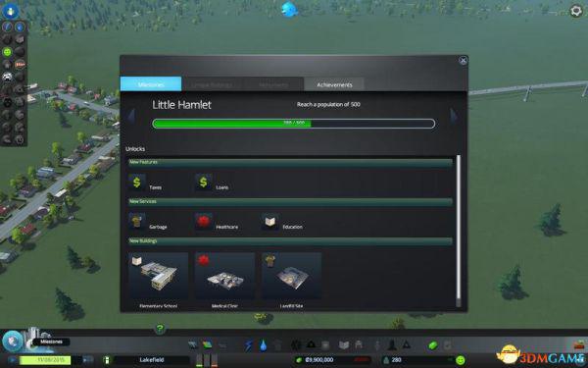Toggle the Traffic info view car icon
Image resolution: width=588 pixels, height=368 pixels.
click(x=7, y=77)
